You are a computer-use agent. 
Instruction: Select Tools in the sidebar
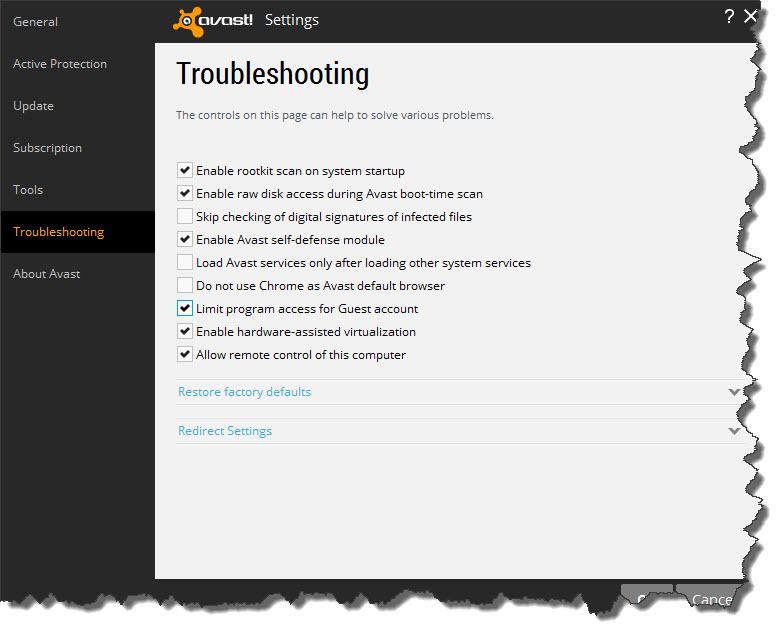point(77,190)
